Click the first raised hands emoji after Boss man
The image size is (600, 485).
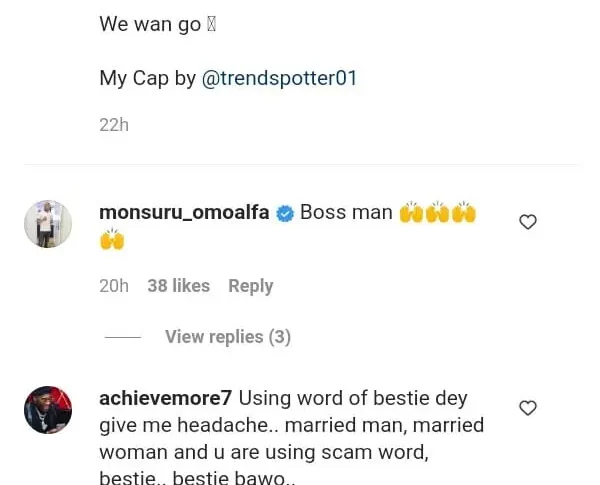click(x=411, y=213)
